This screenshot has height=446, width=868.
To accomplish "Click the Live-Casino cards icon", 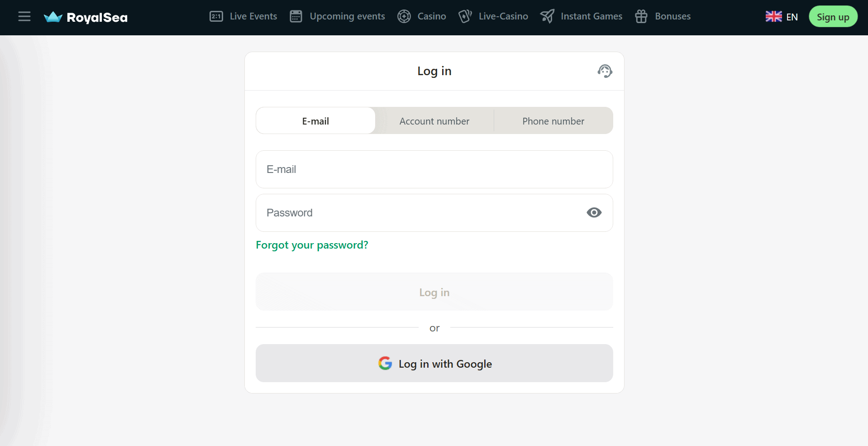I will click(465, 16).
